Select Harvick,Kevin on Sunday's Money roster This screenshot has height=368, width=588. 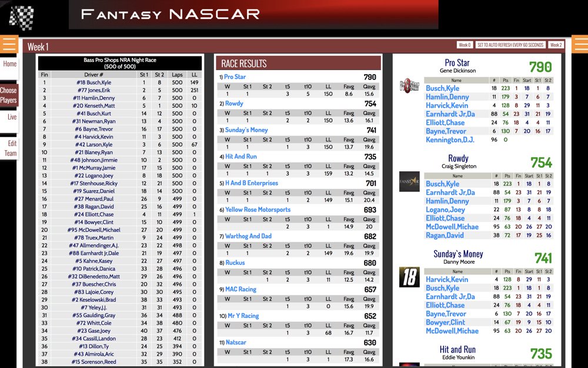click(x=447, y=279)
